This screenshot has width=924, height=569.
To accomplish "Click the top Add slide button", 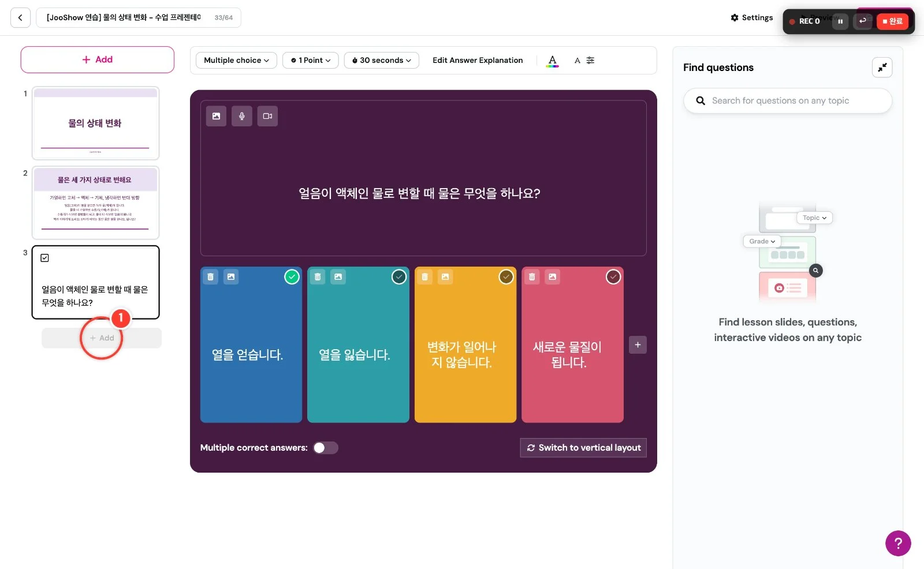I will click(x=97, y=59).
